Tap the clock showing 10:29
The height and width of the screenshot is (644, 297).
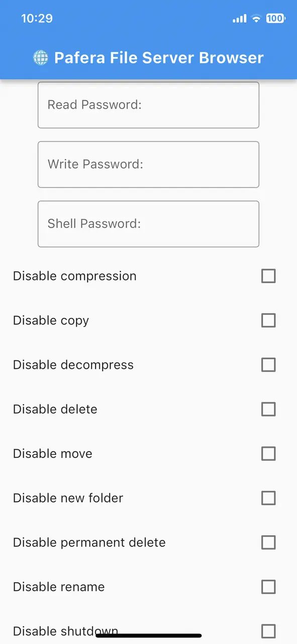pyautogui.click(x=37, y=19)
